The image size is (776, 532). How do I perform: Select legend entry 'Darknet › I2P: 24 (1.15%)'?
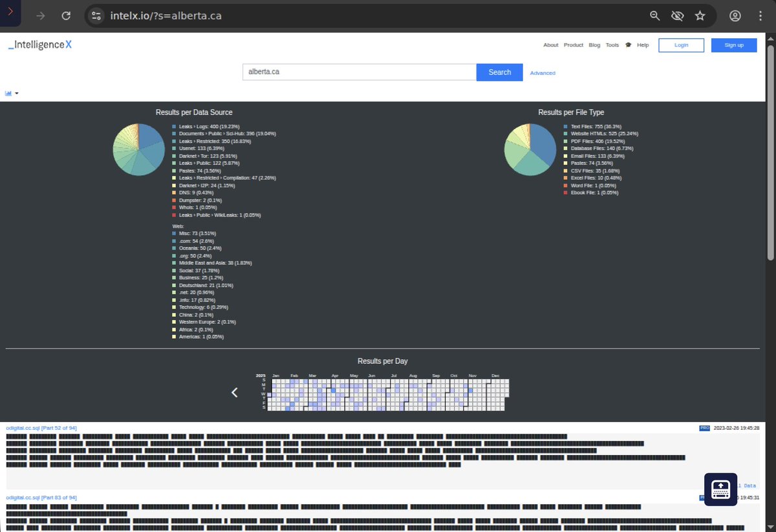click(x=208, y=186)
